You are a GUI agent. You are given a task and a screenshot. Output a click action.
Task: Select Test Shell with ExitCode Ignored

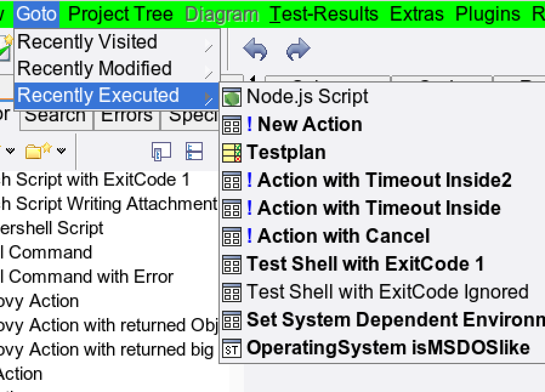click(387, 292)
